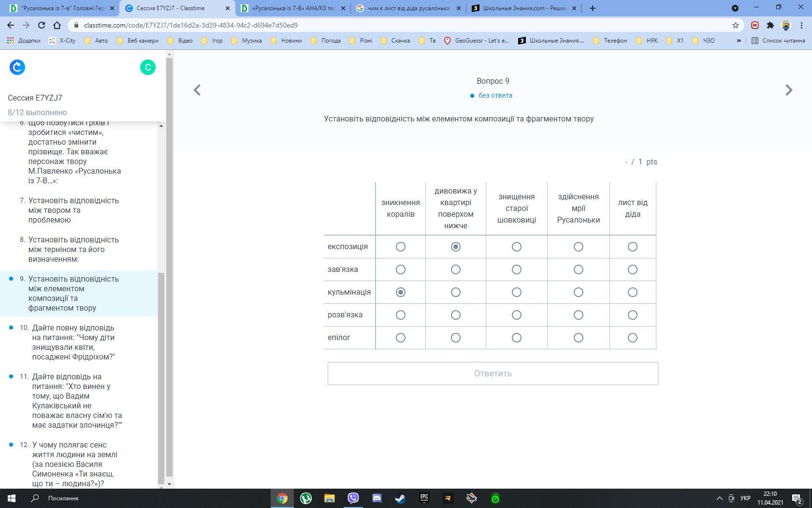Select епілог – лист від діда radio
812x508 pixels.
pyautogui.click(x=633, y=338)
